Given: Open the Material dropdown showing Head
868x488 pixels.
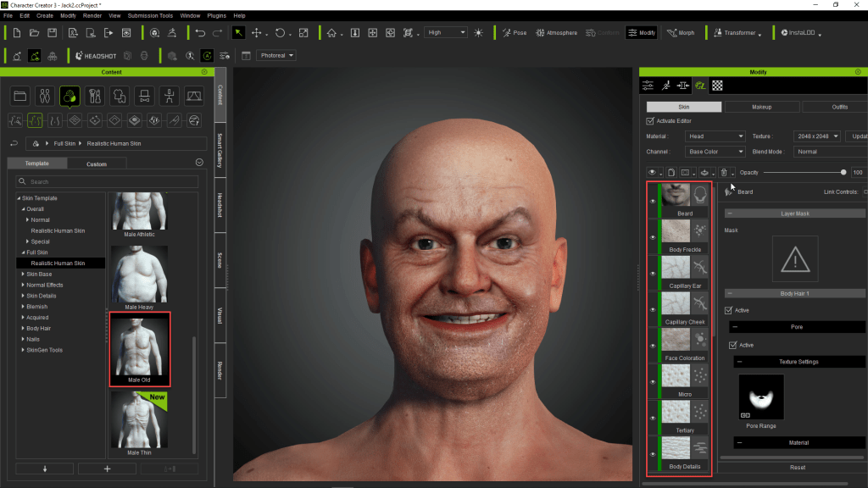Looking at the screenshot, I should tap(715, 136).
